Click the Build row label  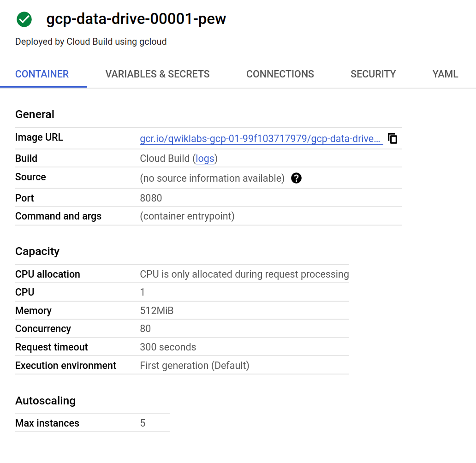(x=26, y=159)
